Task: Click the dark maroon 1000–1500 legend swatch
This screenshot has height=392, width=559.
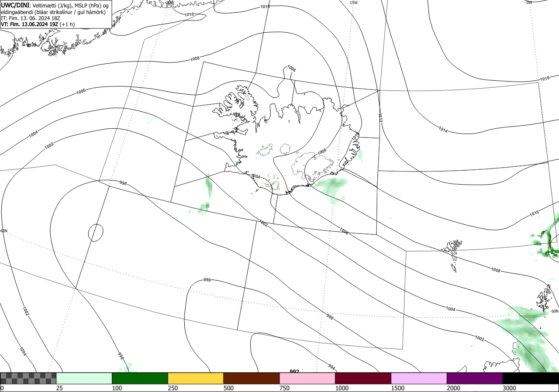Action: pos(363,378)
